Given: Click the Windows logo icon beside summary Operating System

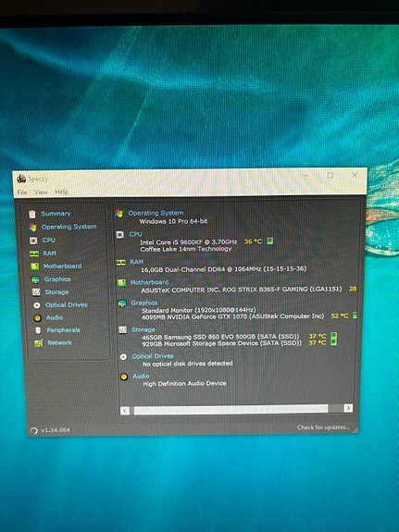Looking at the screenshot, I should click(119, 213).
